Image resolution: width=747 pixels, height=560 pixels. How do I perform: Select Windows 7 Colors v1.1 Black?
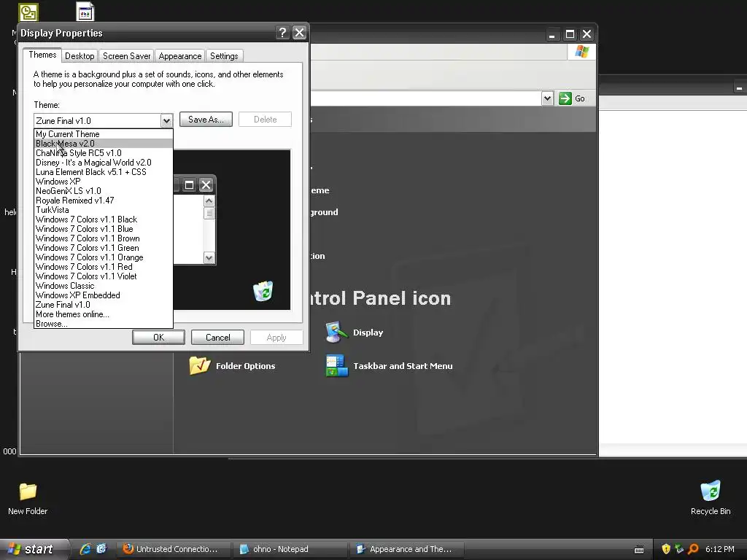pyautogui.click(x=104, y=219)
